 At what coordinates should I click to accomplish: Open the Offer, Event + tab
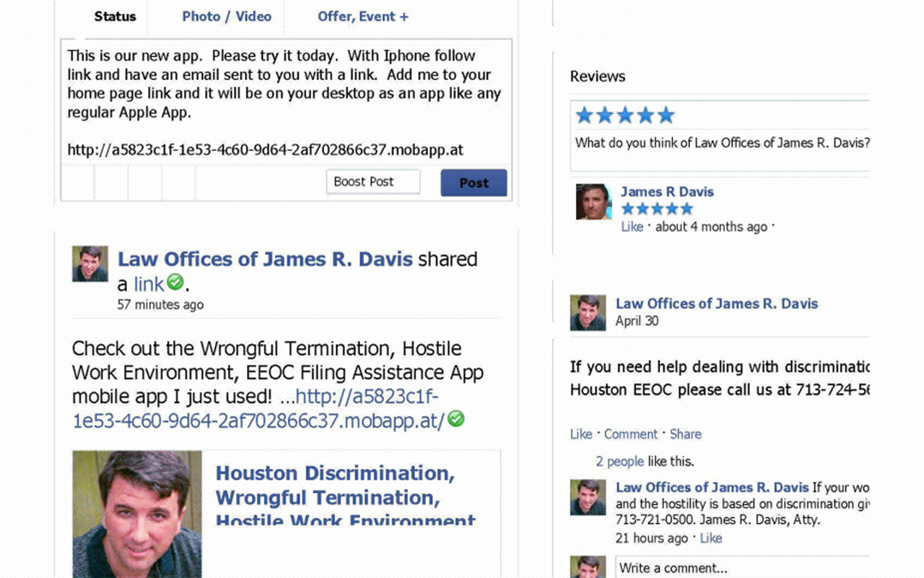pyautogui.click(x=363, y=17)
